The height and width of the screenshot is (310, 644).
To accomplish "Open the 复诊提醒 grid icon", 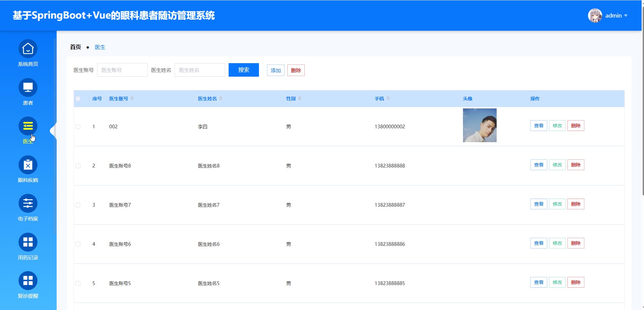I will (x=28, y=281).
